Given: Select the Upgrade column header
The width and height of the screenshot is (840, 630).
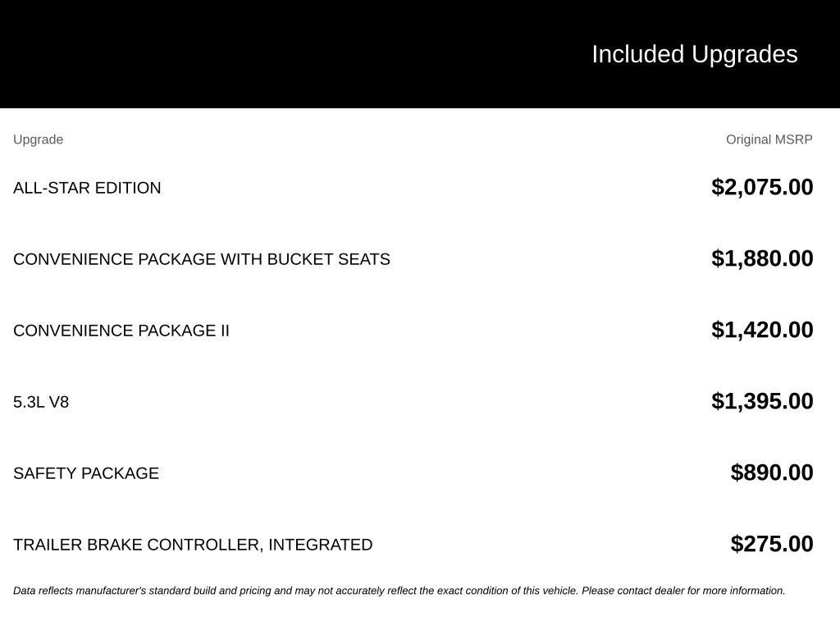Looking at the screenshot, I should pyautogui.click(x=38, y=139).
